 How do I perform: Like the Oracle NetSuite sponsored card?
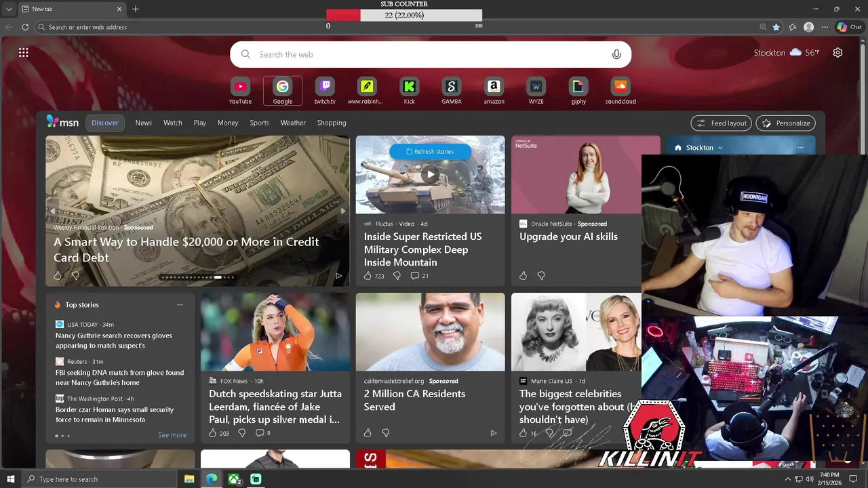(523, 276)
